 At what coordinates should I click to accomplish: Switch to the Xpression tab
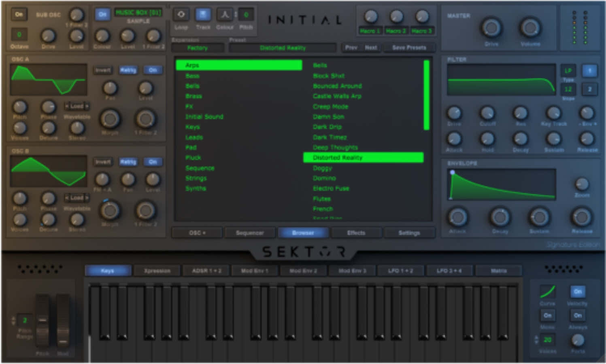tap(157, 271)
